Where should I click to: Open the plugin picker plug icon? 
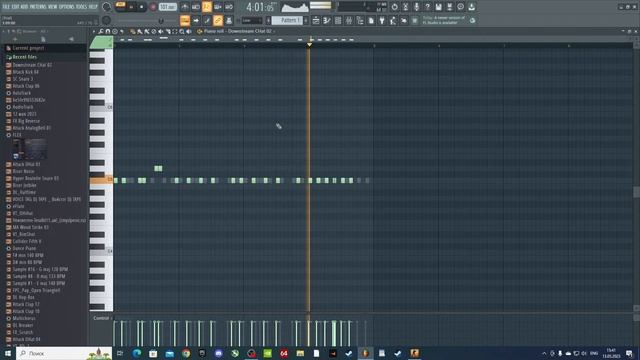(x=382, y=20)
